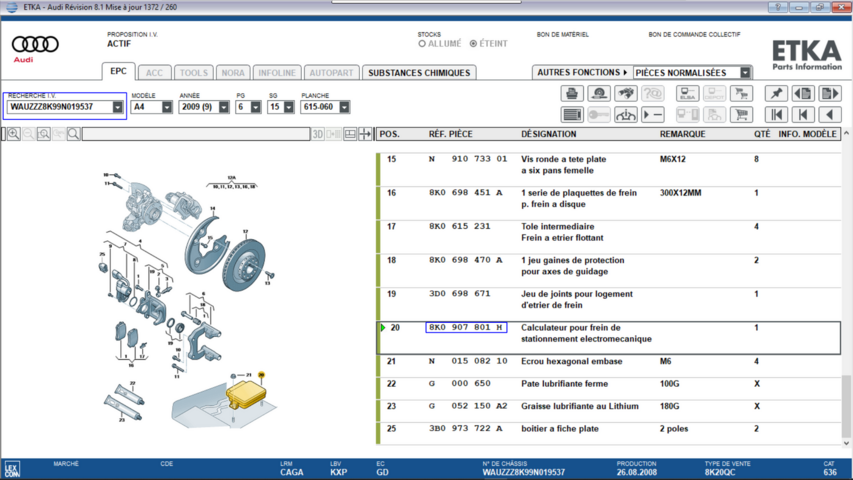Viewport: 853px width, 480px height.
Task: Switch to the NORA tab
Action: click(233, 73)
